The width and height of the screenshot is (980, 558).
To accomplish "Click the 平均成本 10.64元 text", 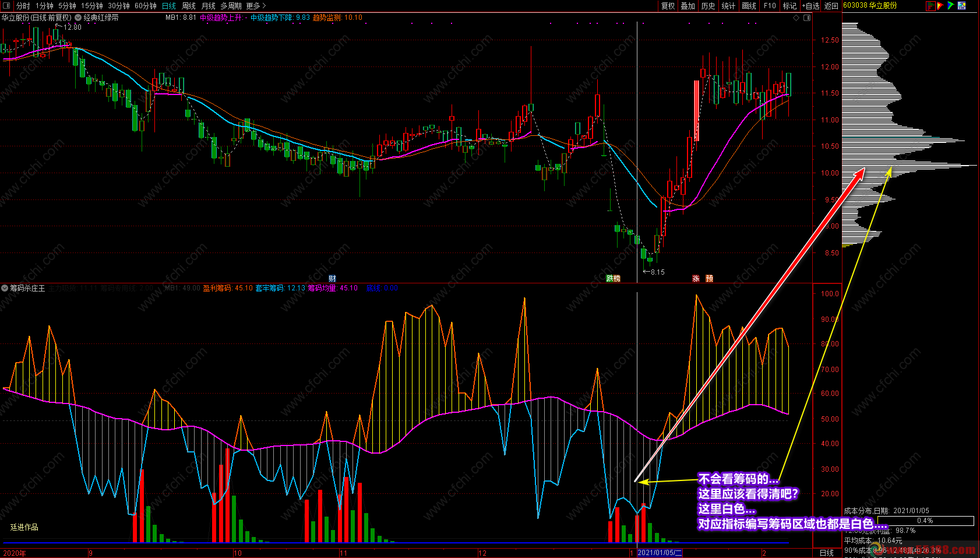I will coord(873,541).
